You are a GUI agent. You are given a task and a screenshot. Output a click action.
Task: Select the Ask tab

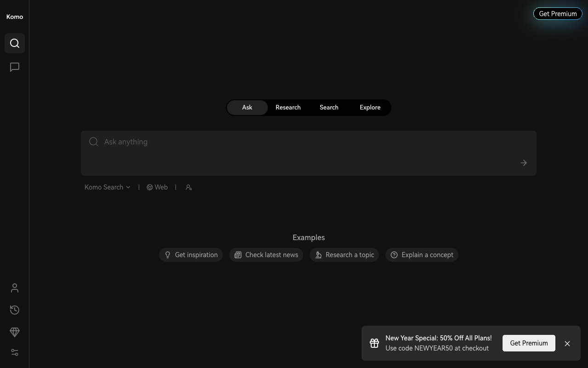247,108
